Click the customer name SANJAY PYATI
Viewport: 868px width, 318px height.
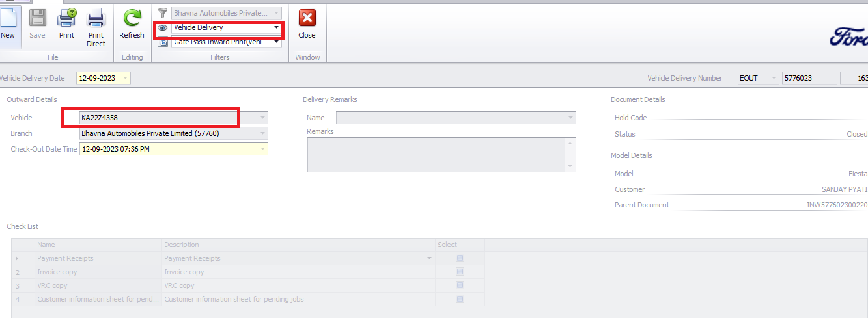coord(845,189)
